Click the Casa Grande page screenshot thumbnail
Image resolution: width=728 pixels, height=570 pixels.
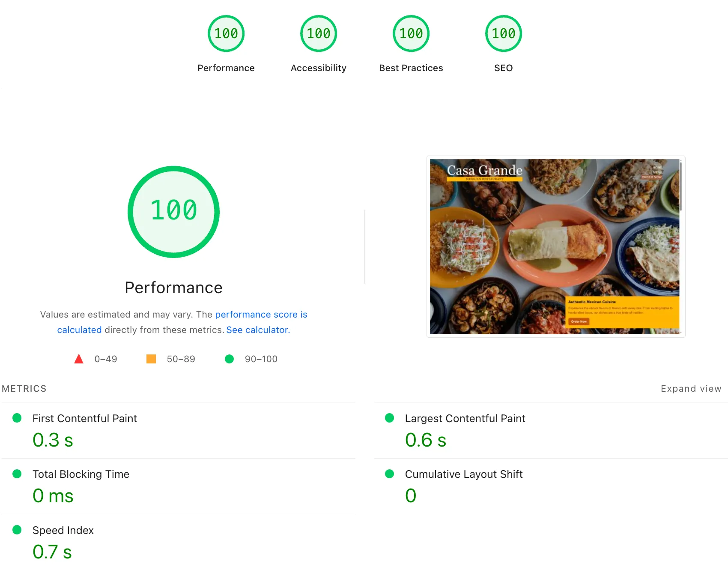pos(556,246)
